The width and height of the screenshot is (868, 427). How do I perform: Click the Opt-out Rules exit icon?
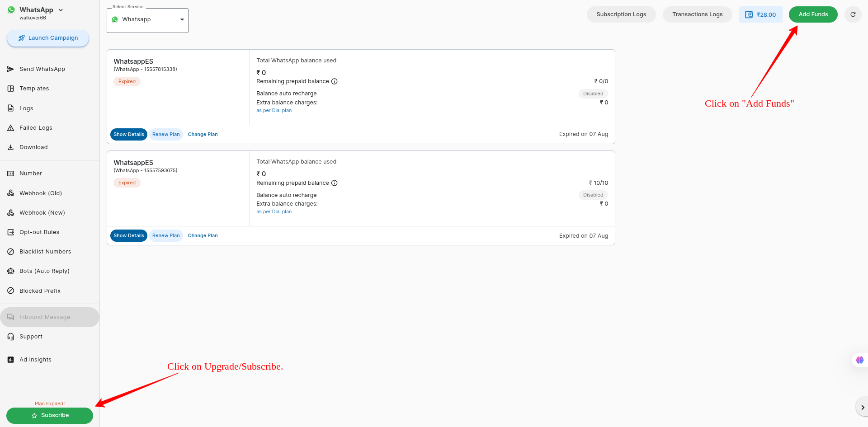pos(10,232)
